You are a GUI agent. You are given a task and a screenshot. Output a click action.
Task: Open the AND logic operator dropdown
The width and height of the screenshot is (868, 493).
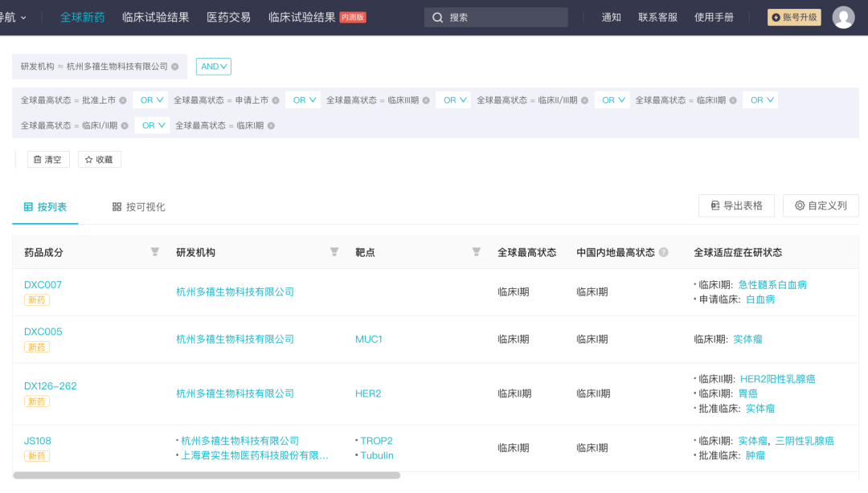(x=213, y=67)
